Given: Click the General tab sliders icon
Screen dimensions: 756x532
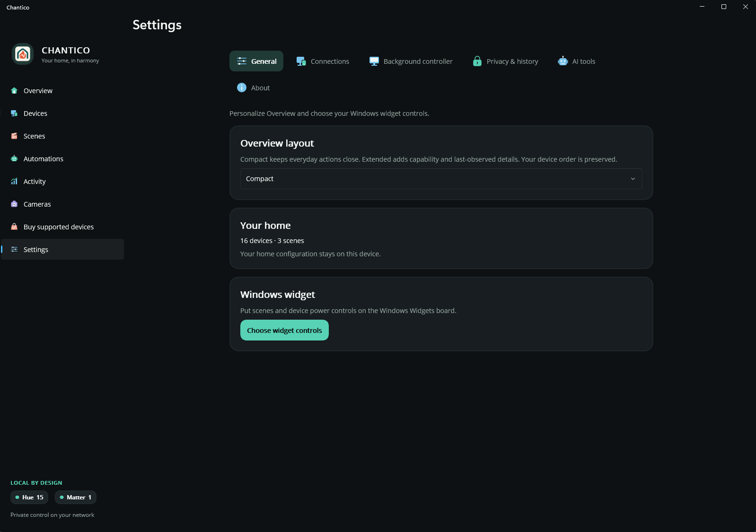Looking at the screenshot, I should pos(242,61).
